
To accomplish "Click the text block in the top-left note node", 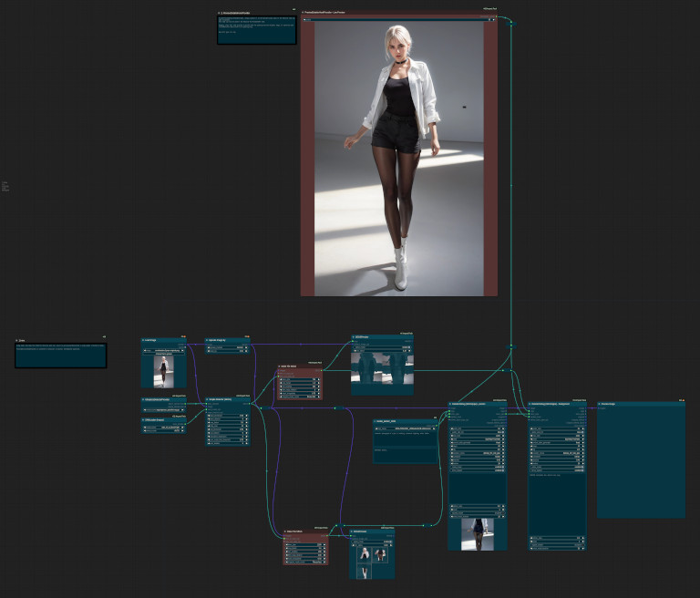I will coord(256,30).
